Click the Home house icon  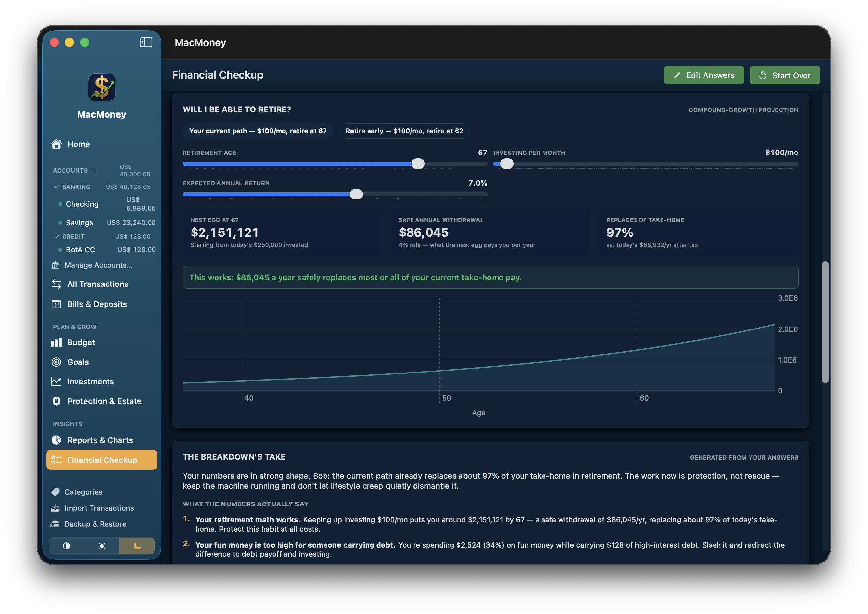56,144
